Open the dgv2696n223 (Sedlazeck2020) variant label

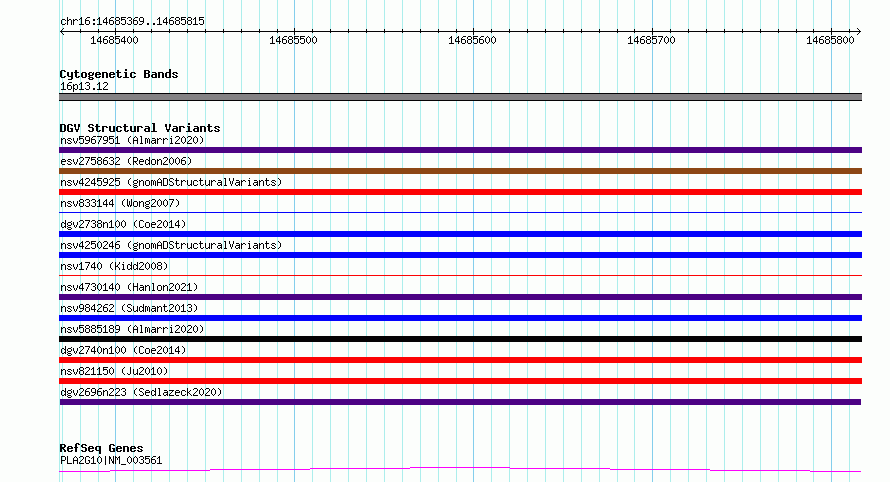[x=141, y=392]
